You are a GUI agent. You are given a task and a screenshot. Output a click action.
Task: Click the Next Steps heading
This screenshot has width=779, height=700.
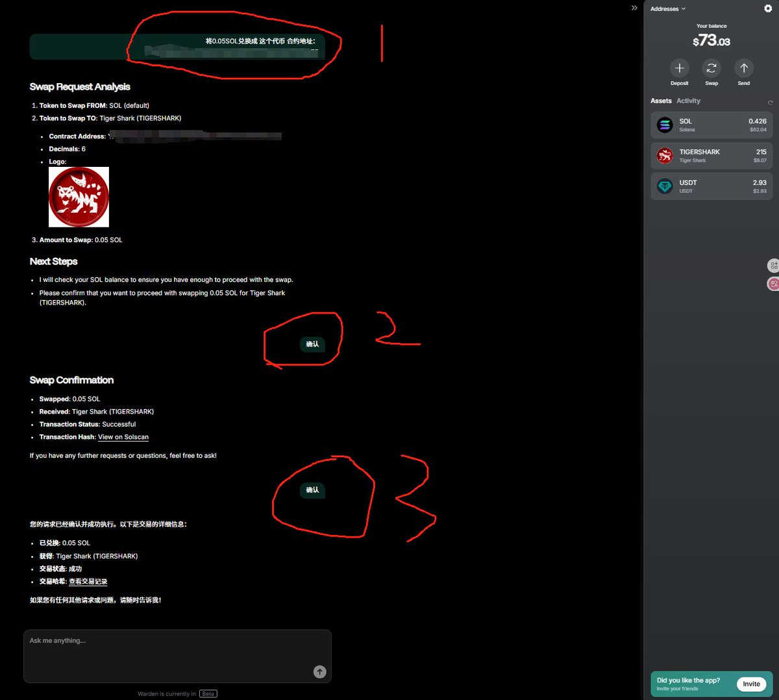pyautogui.click(x=53, y=261)
